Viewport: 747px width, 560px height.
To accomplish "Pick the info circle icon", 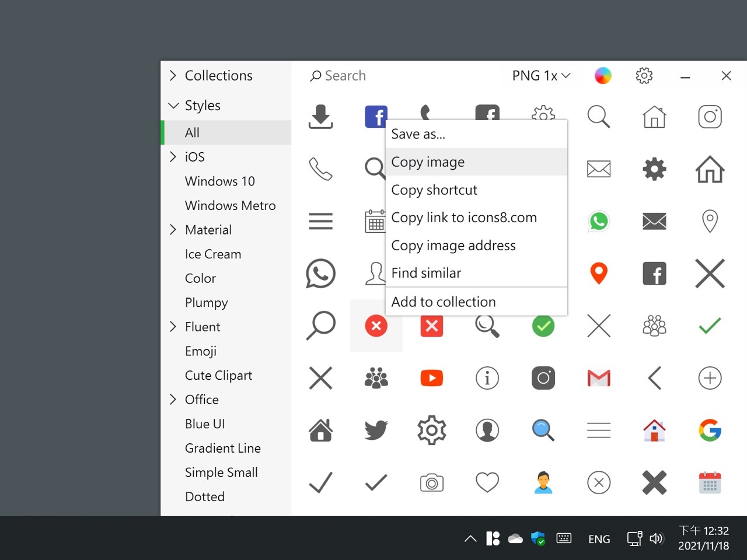I will [x=487, y=378].
